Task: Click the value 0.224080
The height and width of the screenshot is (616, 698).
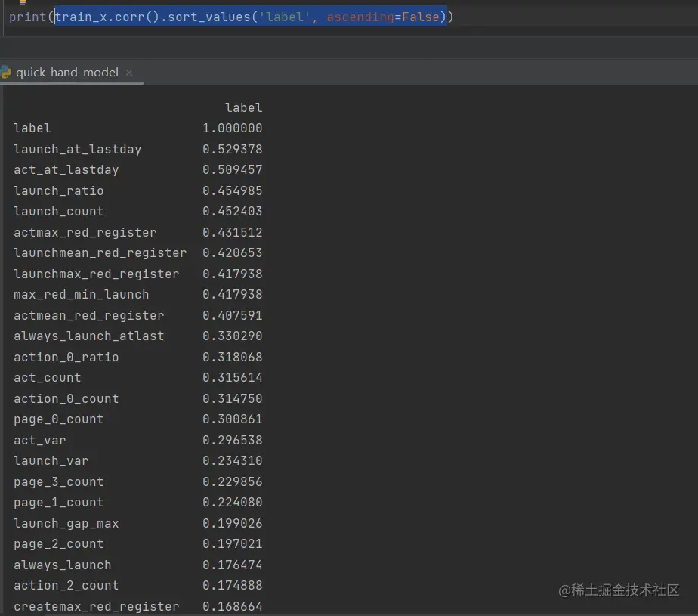Action: 233,503
